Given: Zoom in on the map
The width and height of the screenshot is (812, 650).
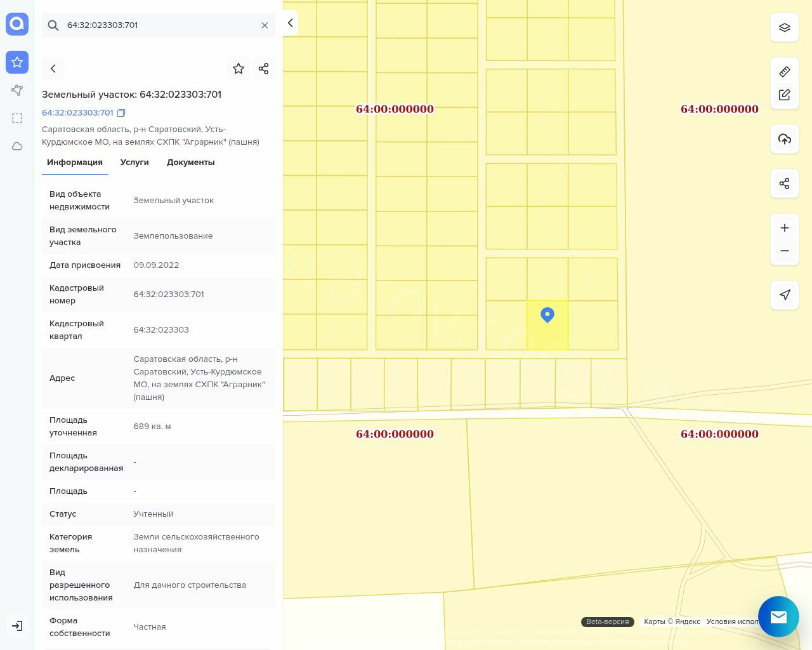Looking at the screenshot, I should coord(784,228).
